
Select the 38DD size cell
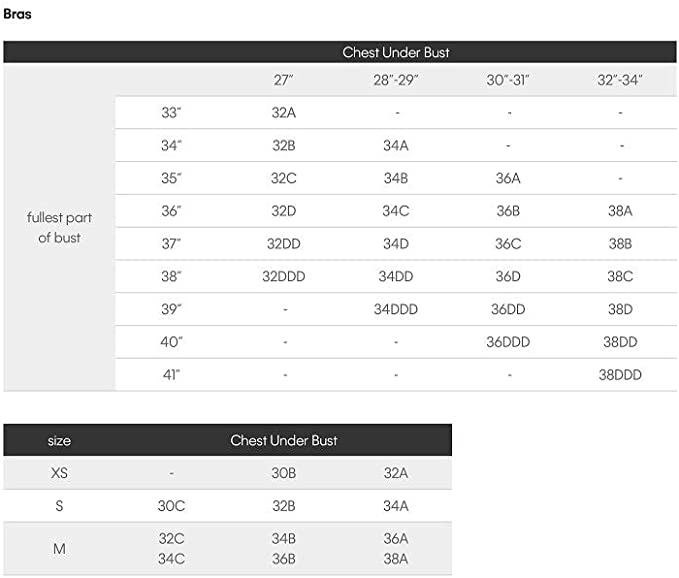coord(620,342)
